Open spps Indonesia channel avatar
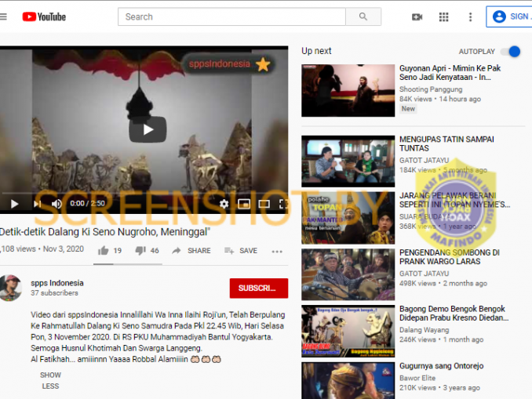 click(11, 288)
